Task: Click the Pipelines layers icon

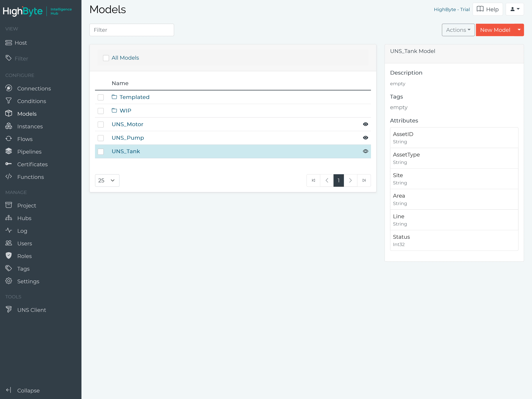Action: pyautogui.click(x=9, y=151)
